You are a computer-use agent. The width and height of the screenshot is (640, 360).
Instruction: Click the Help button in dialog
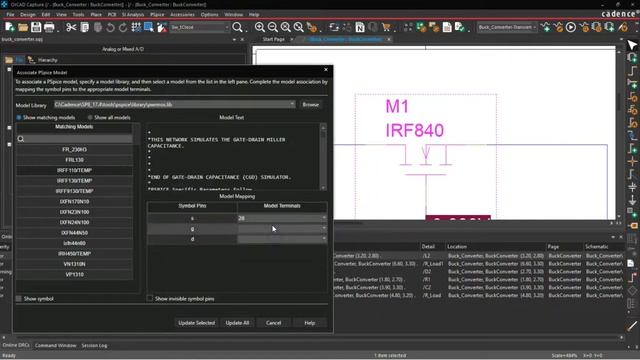pyautogui.click(x=310, y=323)
